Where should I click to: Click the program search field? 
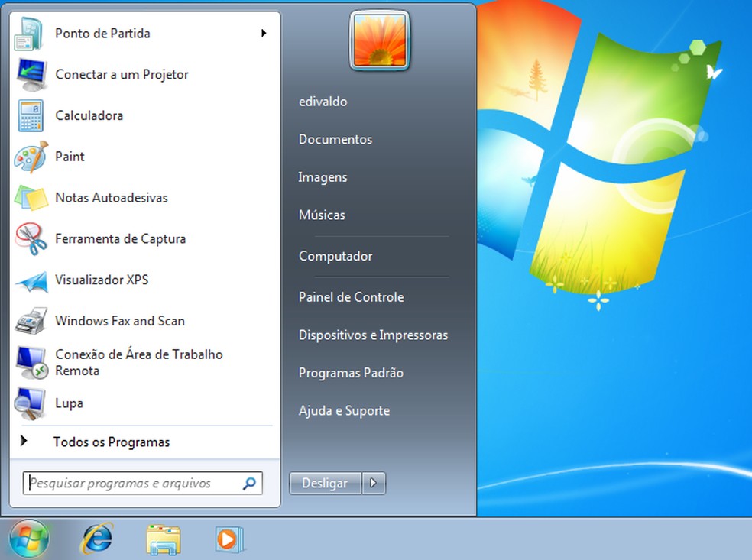[130, 483]
